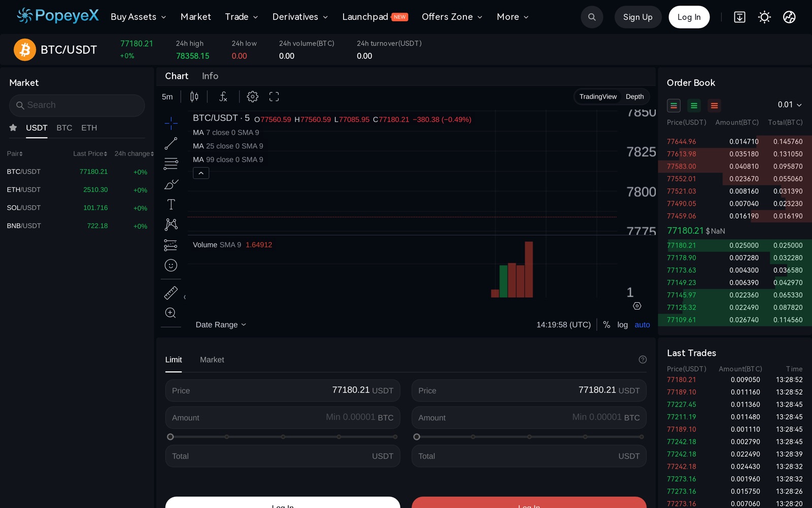Viewport: 812px width, 508px height.
Task: Toggle percent scale on chart
Action: click(606, 325)
